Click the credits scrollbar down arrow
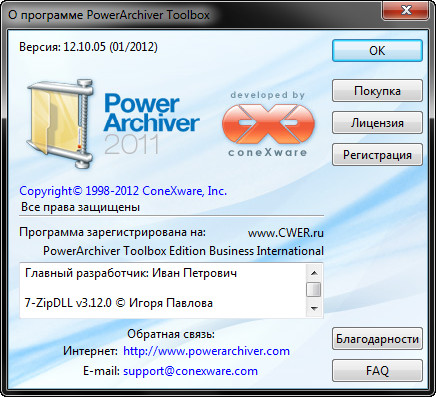The image size is (436, 397). click(314, 308)
